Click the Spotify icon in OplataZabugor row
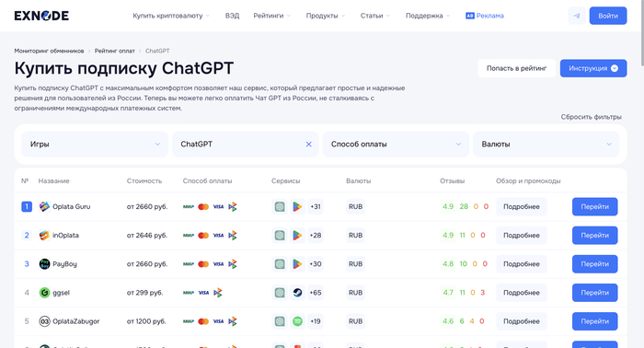644x348 pixels. (x=297, y=321)
